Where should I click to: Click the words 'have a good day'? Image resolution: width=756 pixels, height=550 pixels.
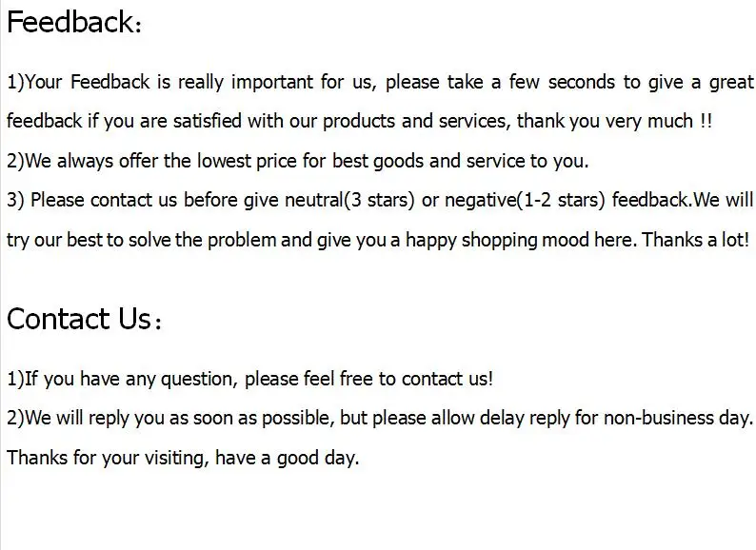[x=286, y=458]
